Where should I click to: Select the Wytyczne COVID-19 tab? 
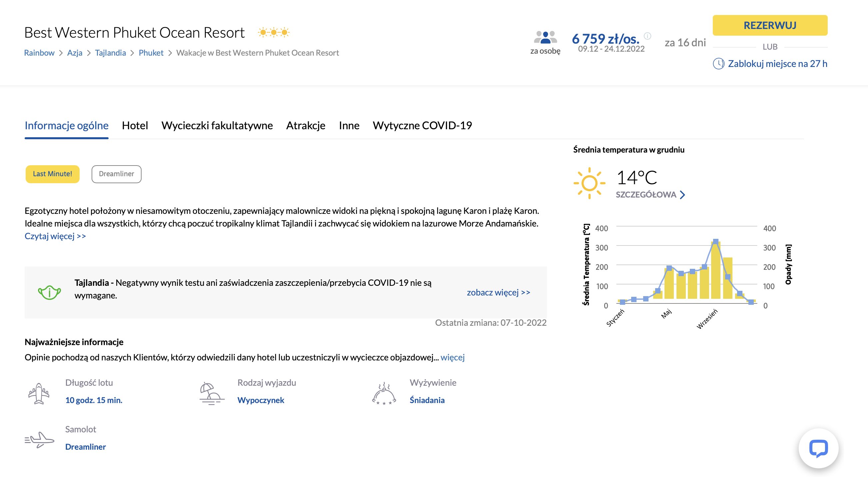click(x=422, y=125)
